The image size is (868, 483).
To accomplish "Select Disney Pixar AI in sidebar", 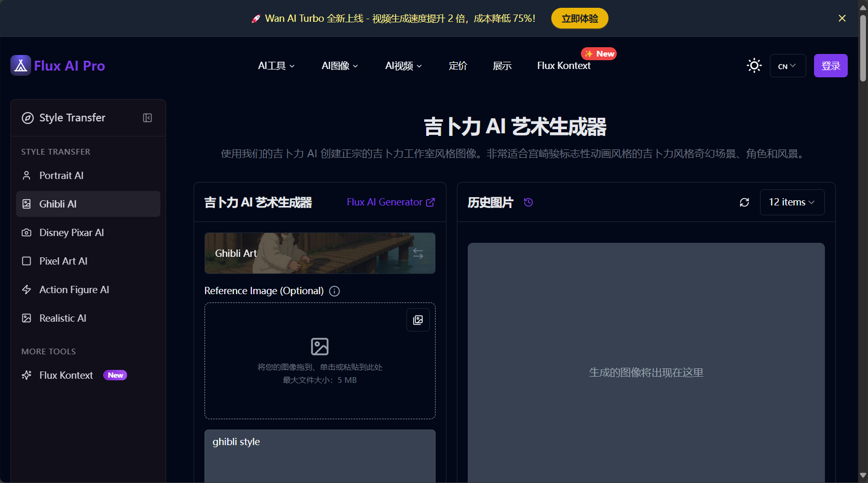I will tap(72, 232).
